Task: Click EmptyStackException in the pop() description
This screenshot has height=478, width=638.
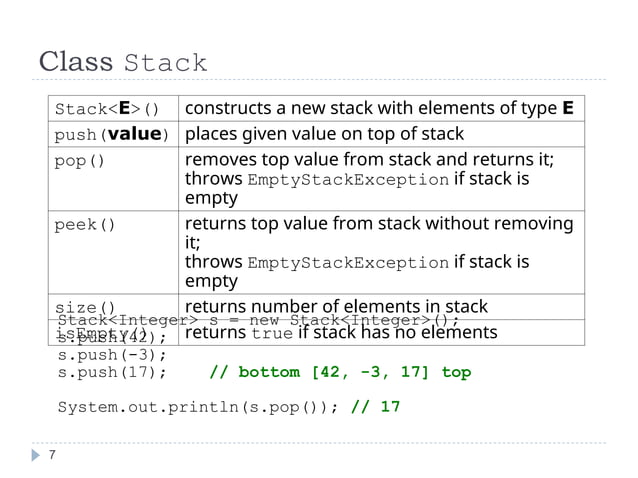Action: [347, 180]
